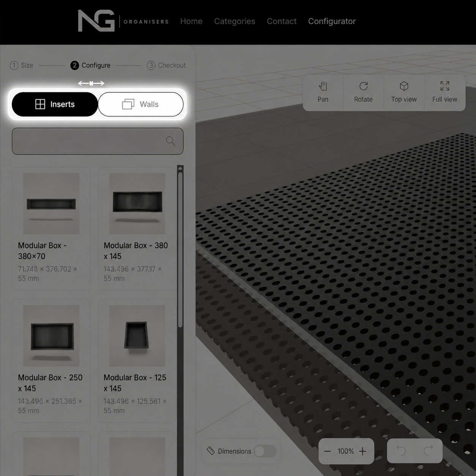The height and width of the screenshot is (476, 476).
Task: Click dimensions text '143.496 × 251.365 × 55 mm'
Action: [50, 406]
